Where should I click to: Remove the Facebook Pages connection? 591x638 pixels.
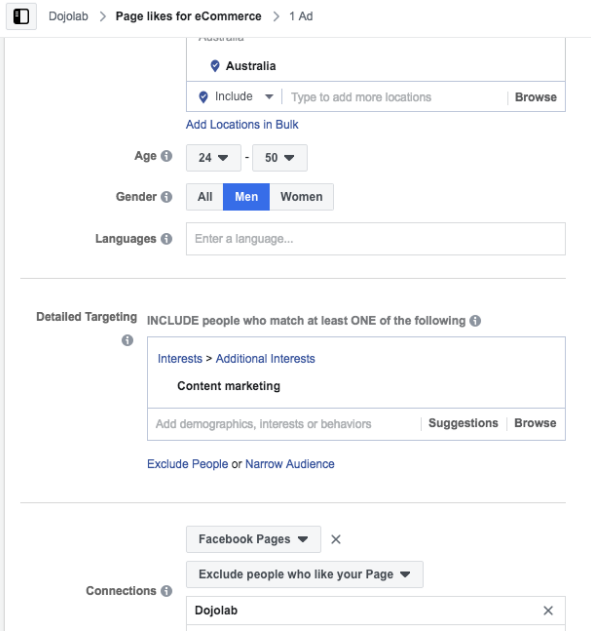[x=336, y=540]
